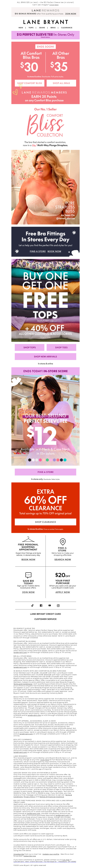91x868 pixels.
Task: Click the SHOP CLEARANCE button
Action: coord(45,522)
